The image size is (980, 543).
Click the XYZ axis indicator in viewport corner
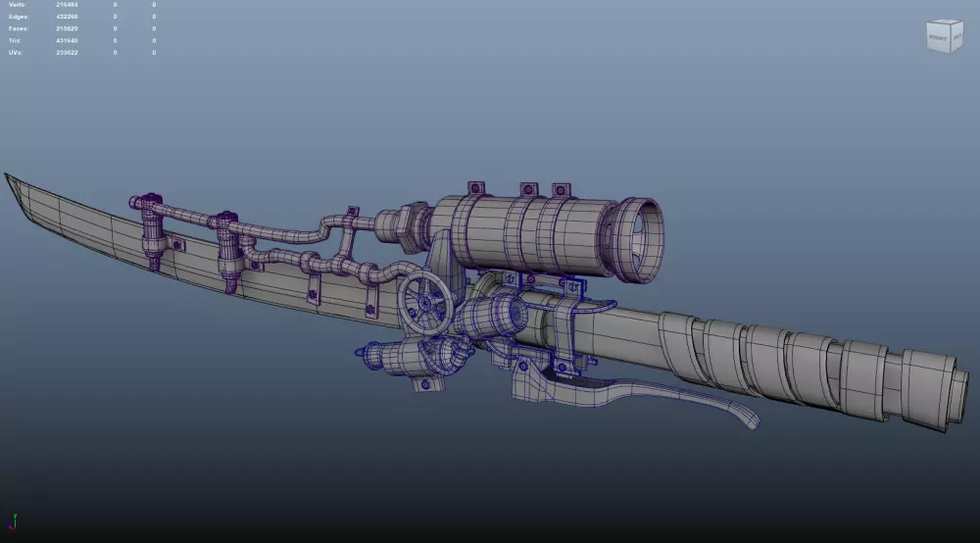tap(12, 521)
